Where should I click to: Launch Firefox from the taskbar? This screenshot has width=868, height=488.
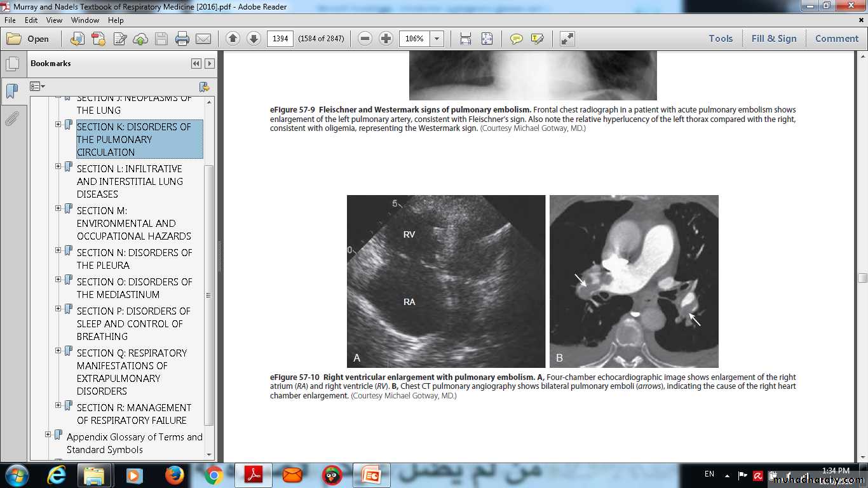pyautogui.click(x=174, y=475)
